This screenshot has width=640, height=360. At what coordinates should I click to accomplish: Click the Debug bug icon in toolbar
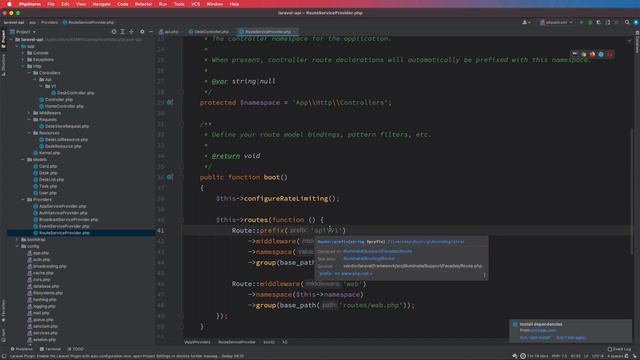(x=590, y=22)
